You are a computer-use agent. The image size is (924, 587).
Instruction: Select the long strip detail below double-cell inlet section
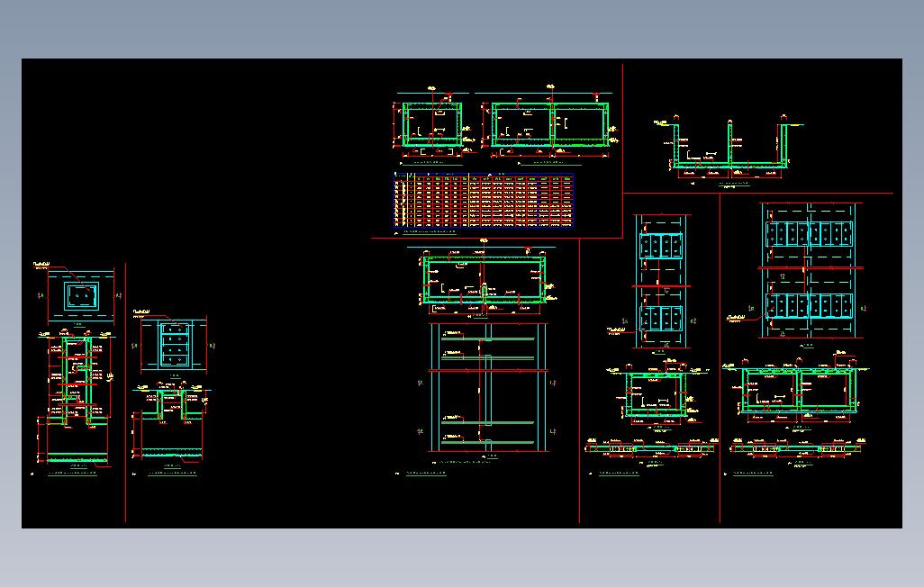(797, 448)
